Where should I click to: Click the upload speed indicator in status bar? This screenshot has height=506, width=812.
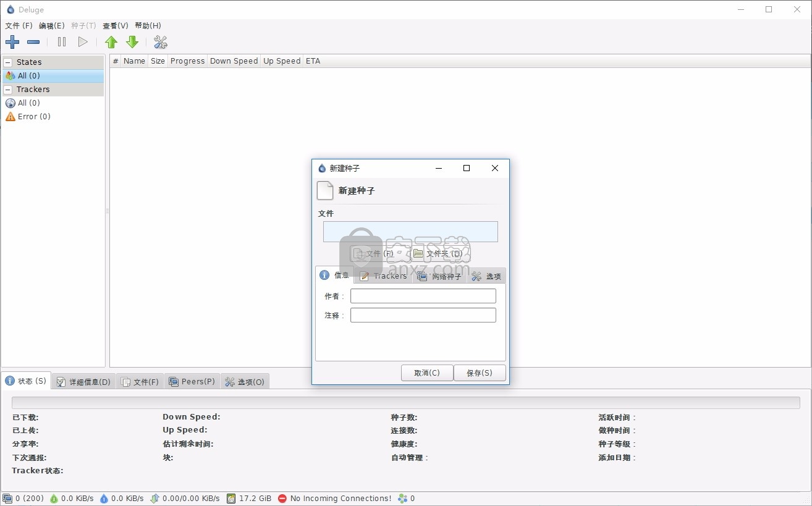coord(122,498)
